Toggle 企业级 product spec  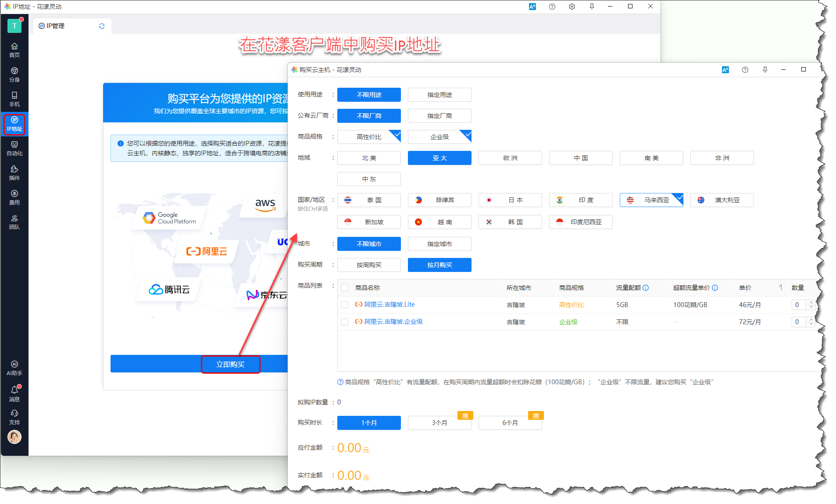tap(439, 137)
